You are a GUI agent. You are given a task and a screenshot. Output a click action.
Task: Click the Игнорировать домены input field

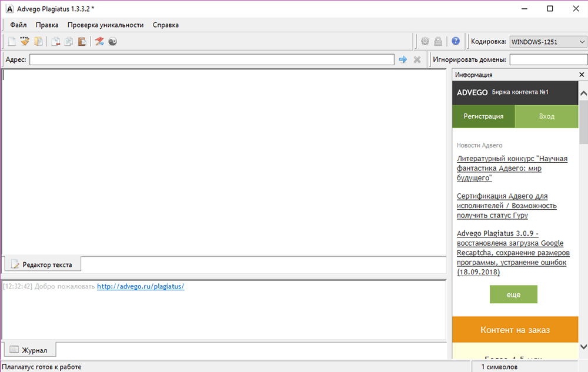[x=548, y=59]
